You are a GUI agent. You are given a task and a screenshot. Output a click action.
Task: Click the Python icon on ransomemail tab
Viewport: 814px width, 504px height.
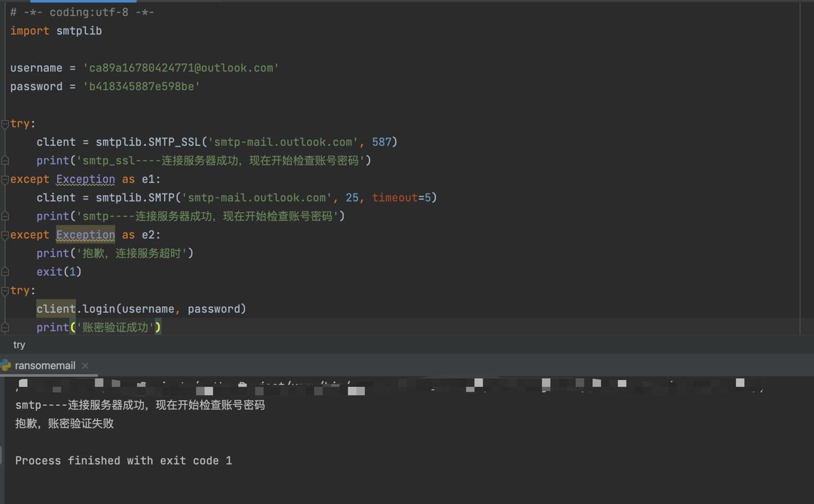(6, 365)
